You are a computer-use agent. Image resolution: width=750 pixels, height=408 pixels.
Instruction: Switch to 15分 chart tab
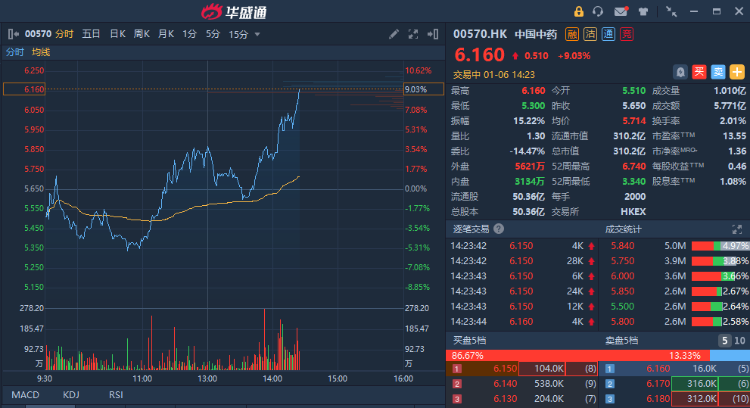238,34
